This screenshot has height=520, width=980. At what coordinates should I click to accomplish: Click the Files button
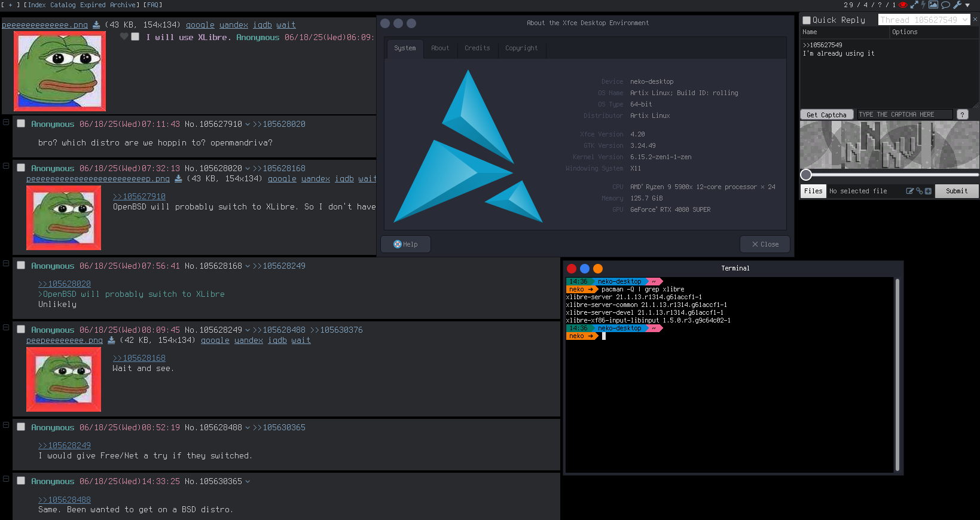pyautogui.click(x=813, y=191)
